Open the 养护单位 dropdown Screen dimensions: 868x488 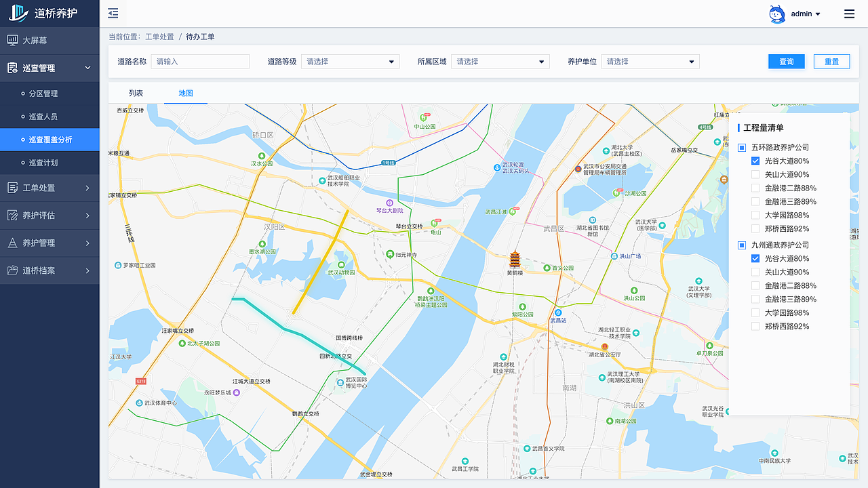(650, 62)
